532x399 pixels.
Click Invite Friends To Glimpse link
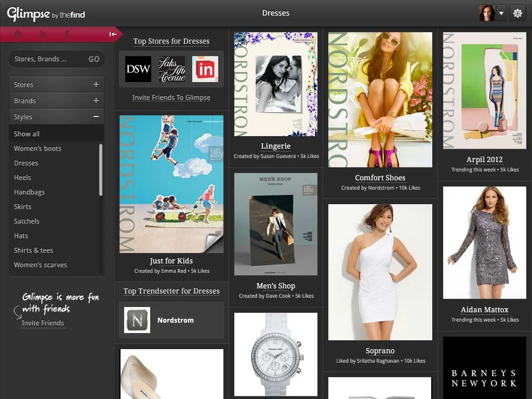point(171,97)
